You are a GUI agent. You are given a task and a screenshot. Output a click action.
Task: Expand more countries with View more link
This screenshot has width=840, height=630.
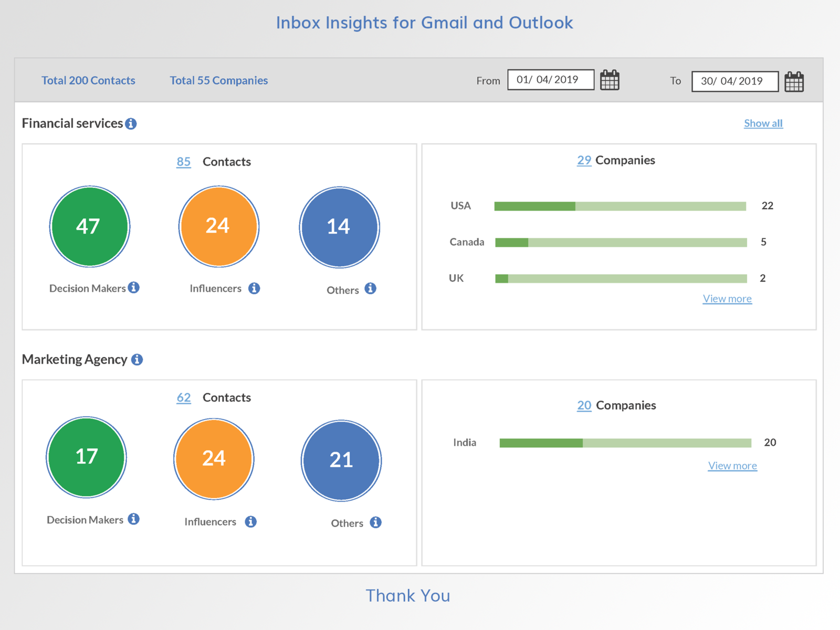click(727, 298)
